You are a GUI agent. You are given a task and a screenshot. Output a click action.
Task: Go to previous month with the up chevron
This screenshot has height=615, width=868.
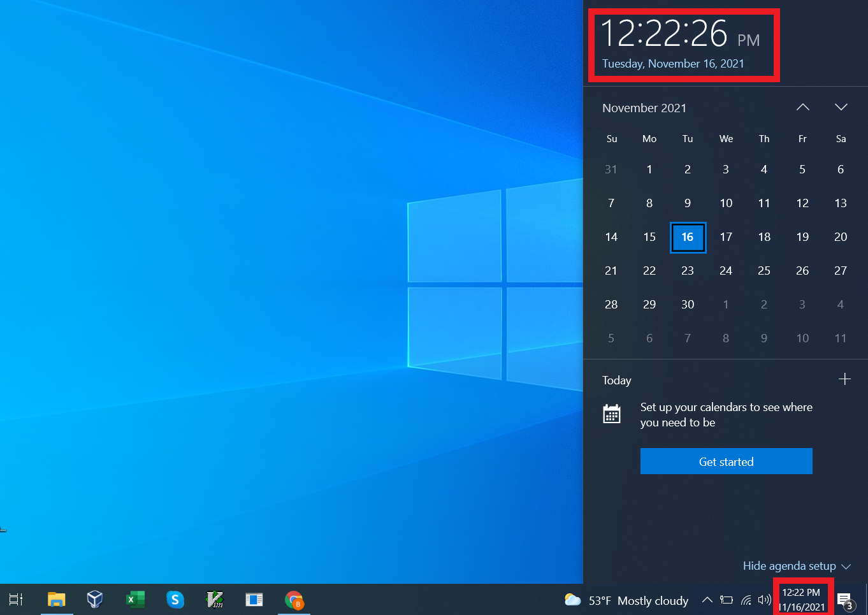[802, 107]
